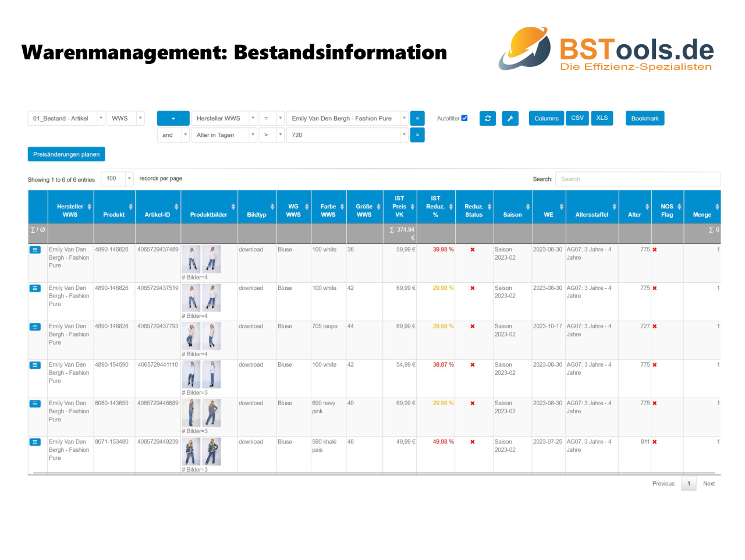Export the table as CSV

[x=577, y=118]
